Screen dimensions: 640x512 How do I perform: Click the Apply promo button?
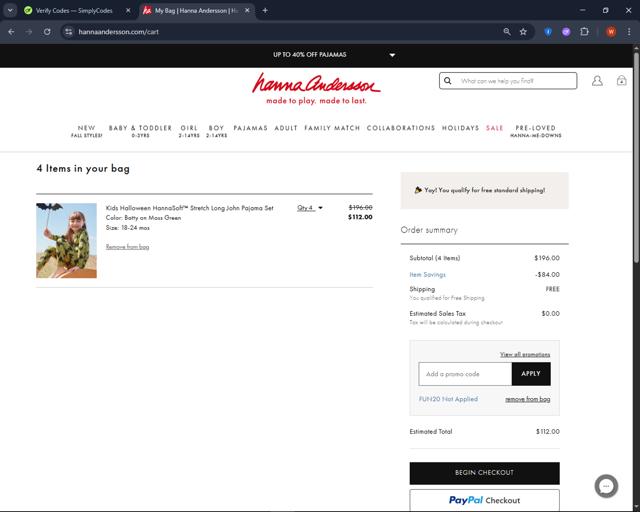point(531,374)
